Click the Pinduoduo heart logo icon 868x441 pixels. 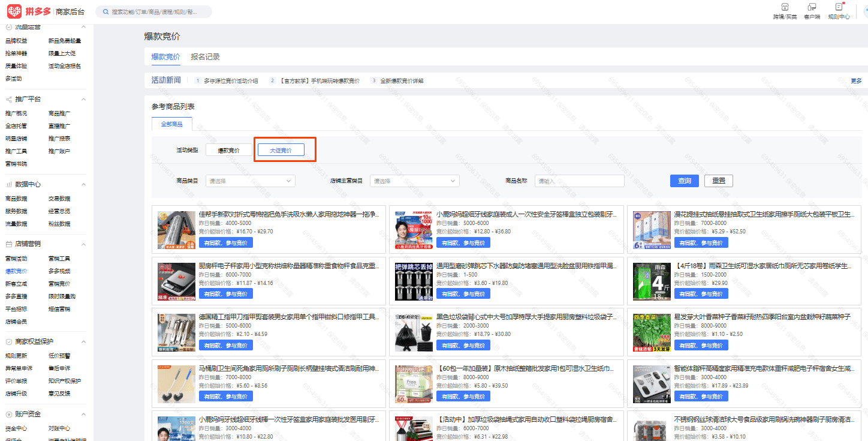(14, 11)
